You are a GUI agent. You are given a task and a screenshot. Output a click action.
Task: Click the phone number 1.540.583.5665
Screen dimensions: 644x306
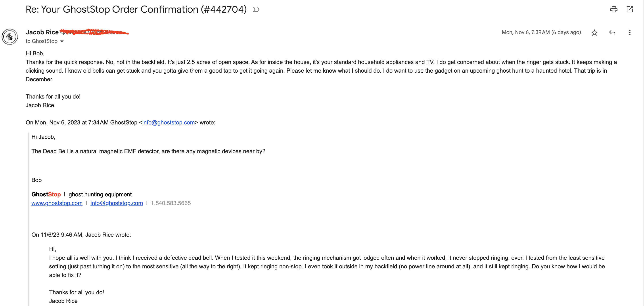click(171, 203)
